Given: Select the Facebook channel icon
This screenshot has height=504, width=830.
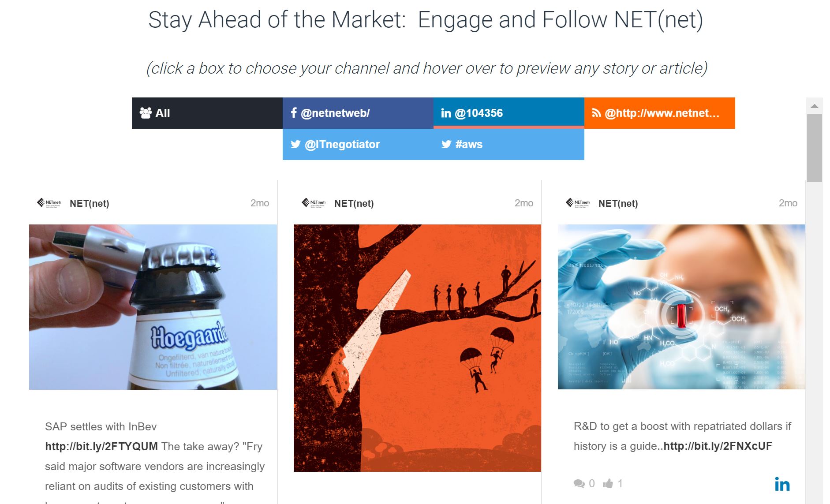Looking at the screenshot, I should click(x=294, y=113).
